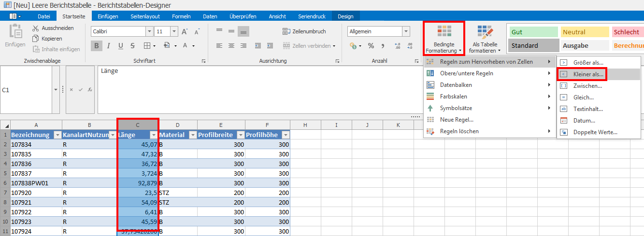Click the Als Tabelle formatieren icon
The height and width of the screenshot is (236, 644).
coord(485,33)
